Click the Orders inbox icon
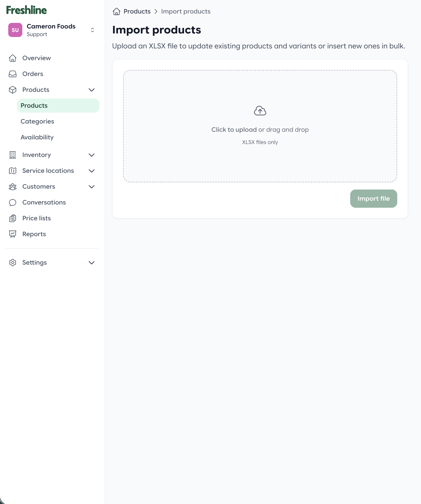Image resolution: width=421 pixels, height=504 pixels. point(13,74)
